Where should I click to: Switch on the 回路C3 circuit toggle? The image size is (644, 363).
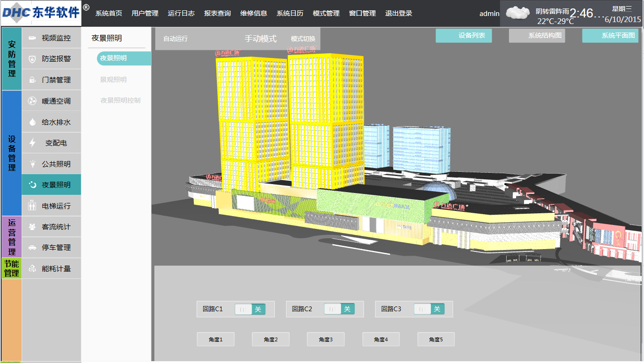click(x=429, y=309)
